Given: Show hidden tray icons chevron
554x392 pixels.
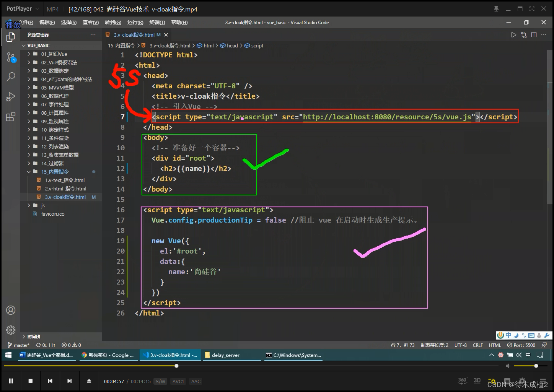Looking at the screenshot, I should click(491, 355).
